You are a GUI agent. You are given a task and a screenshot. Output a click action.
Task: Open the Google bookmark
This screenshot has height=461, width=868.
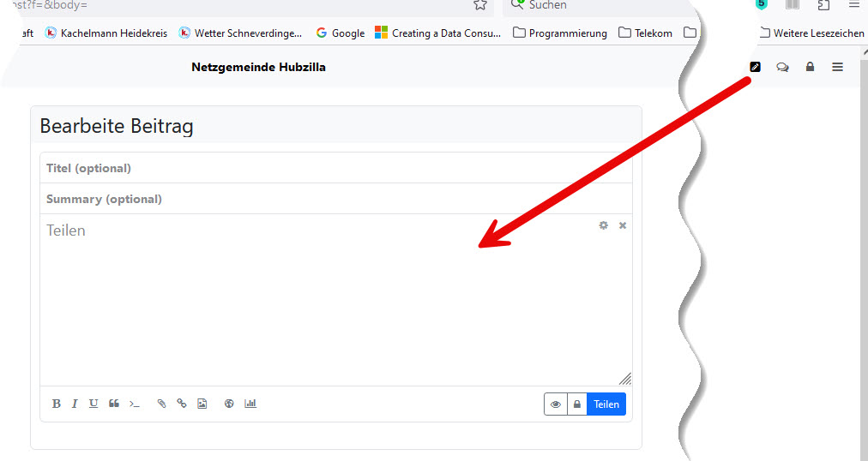coord(340,33)
